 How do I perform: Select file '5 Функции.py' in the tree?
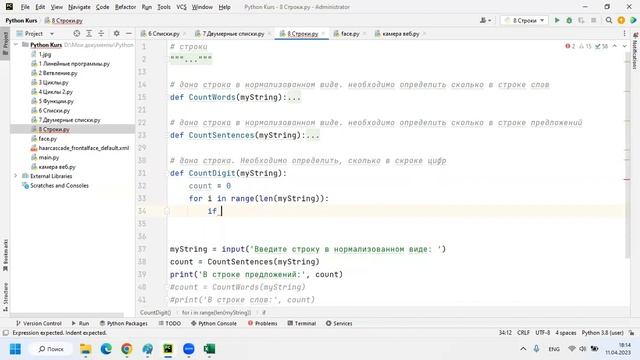click(56, 101)
